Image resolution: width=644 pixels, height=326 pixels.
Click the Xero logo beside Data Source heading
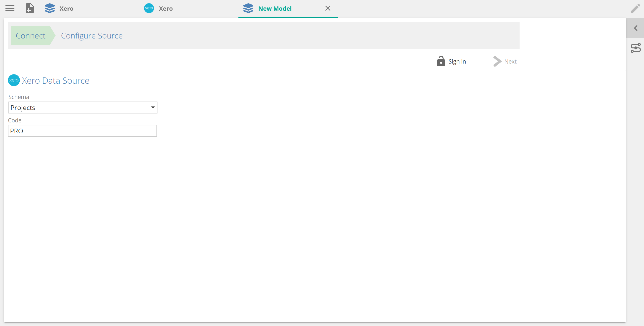[14, 80]
